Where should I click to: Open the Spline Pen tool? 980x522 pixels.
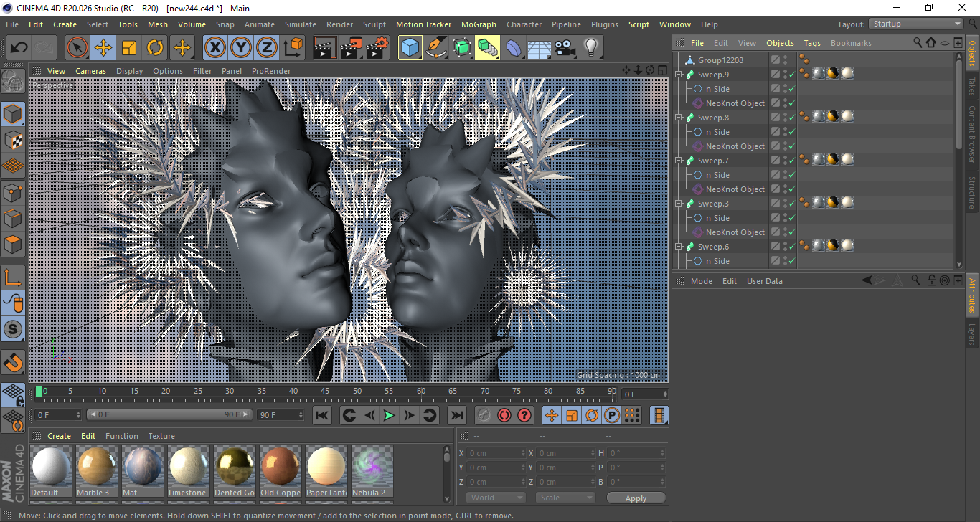[436, 48]
